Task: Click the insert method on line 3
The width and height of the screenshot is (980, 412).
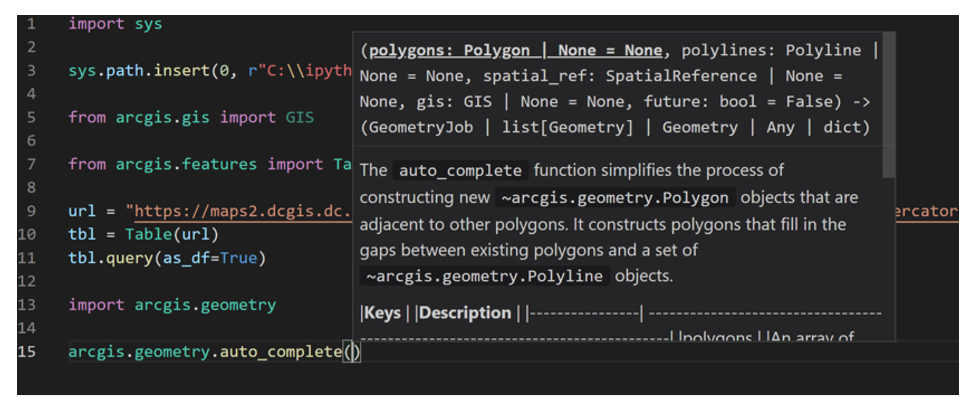Action: (181, 71)
